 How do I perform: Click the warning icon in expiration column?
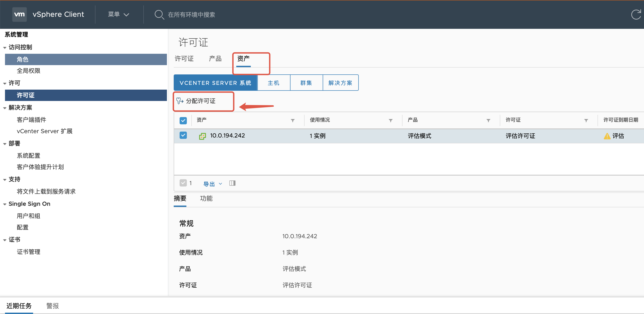(x=607, y=136)
